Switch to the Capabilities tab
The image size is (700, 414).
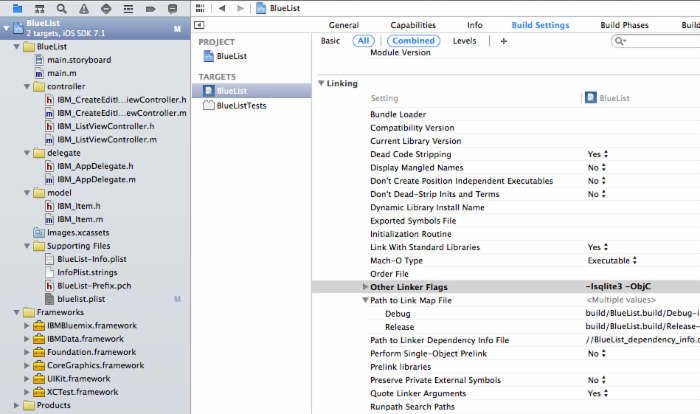tap(412, 25)
